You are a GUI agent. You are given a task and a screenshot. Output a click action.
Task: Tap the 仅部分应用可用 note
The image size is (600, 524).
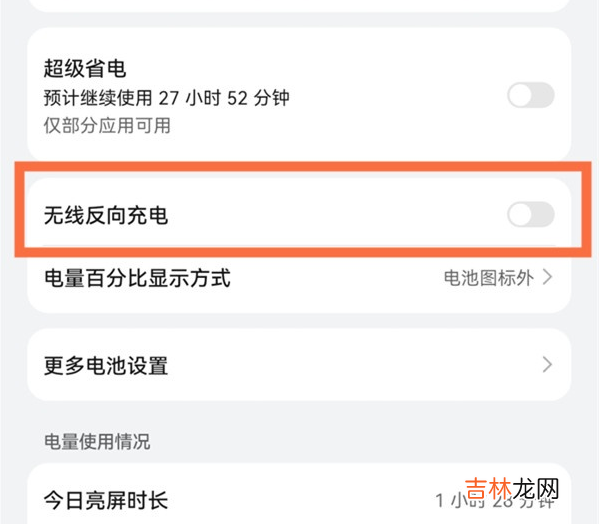pyautogui.click(x=107, y=125)
